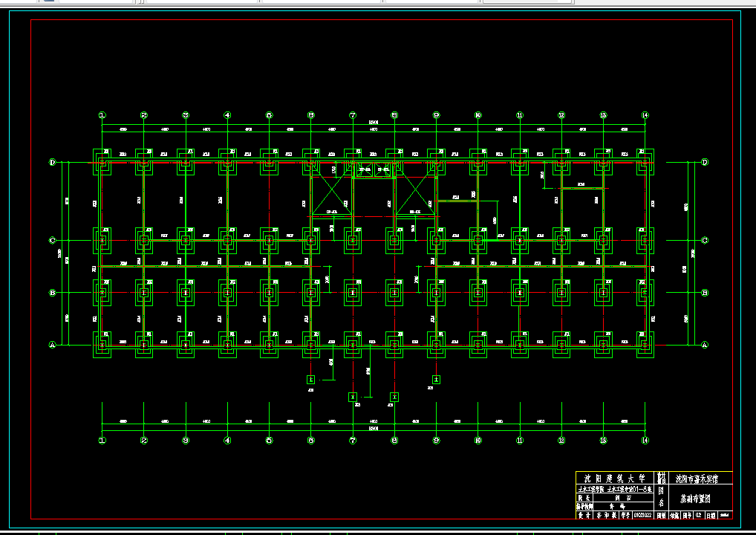Select the right stairwell X-cross between axes 8-9

tap(416, 188)
